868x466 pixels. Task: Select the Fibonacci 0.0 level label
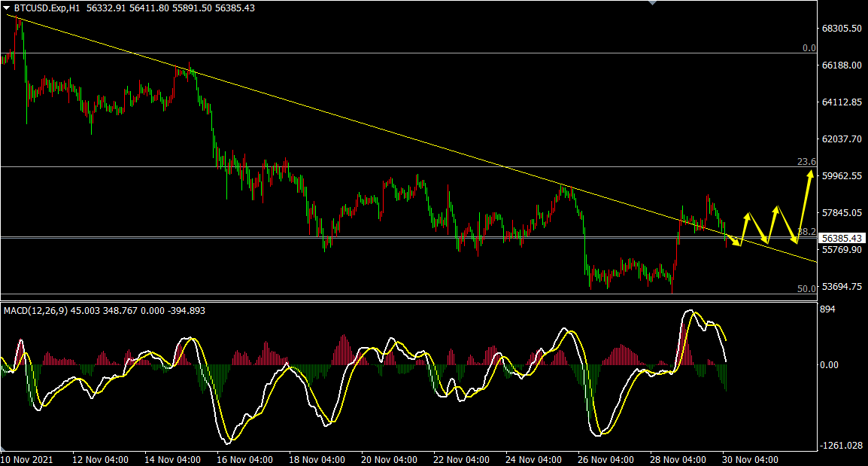[x=809, y=48]
